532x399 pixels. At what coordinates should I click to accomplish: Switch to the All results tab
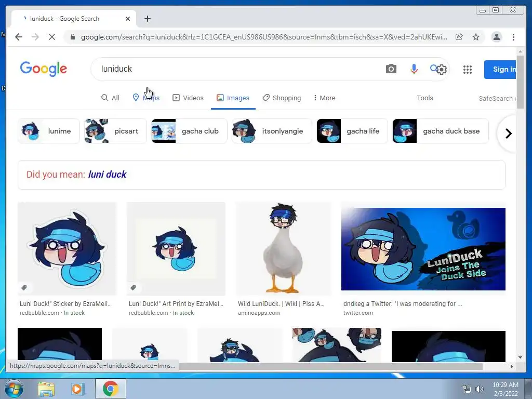111,98
